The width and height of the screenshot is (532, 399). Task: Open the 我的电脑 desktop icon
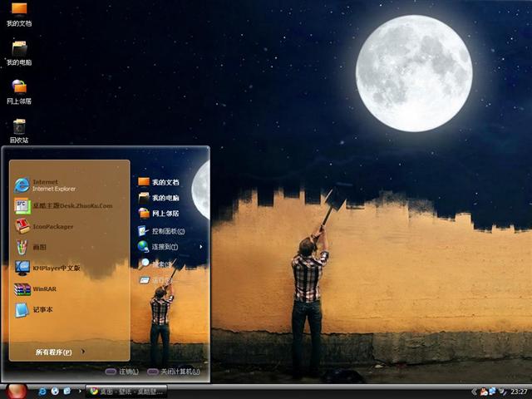pos(19,51)
